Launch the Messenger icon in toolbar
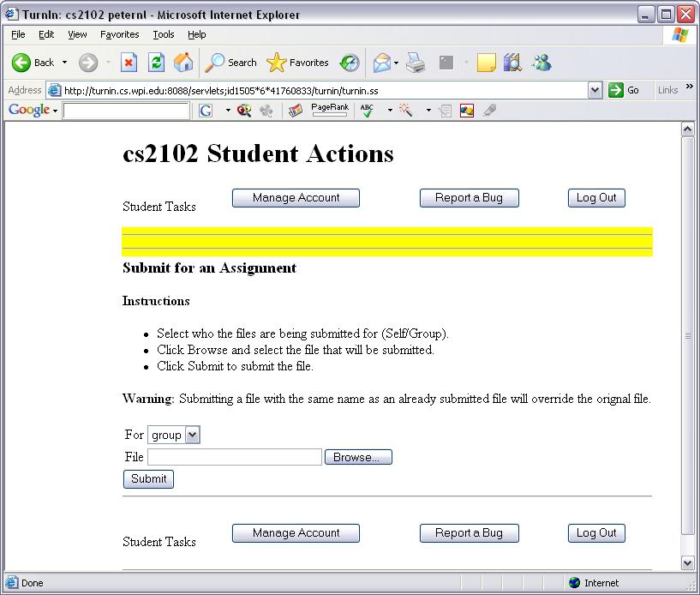The height and width of the screenshot is (595, 700). pos(541,63)
